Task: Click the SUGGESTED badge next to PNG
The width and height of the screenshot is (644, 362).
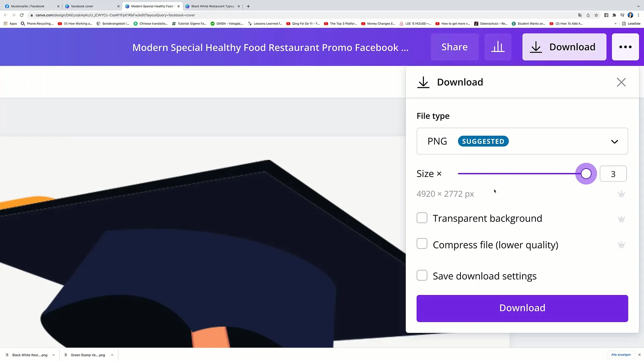Action: [x=483, y=141]
